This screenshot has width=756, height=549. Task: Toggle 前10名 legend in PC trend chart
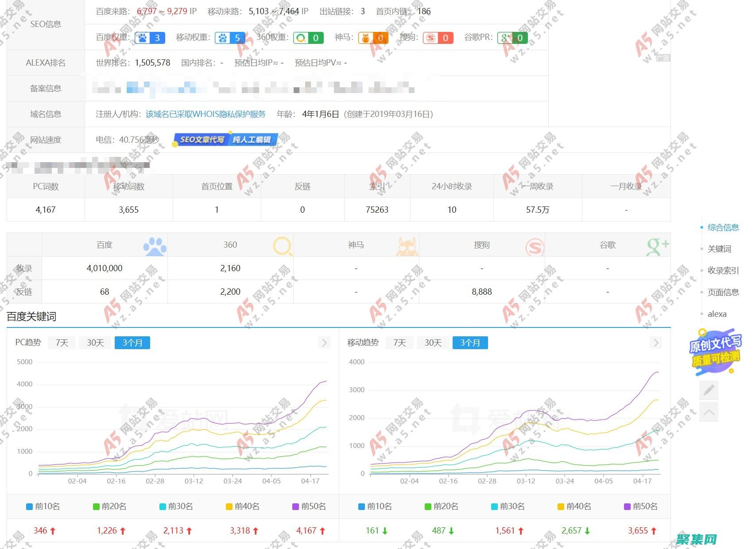click(43, 506)
